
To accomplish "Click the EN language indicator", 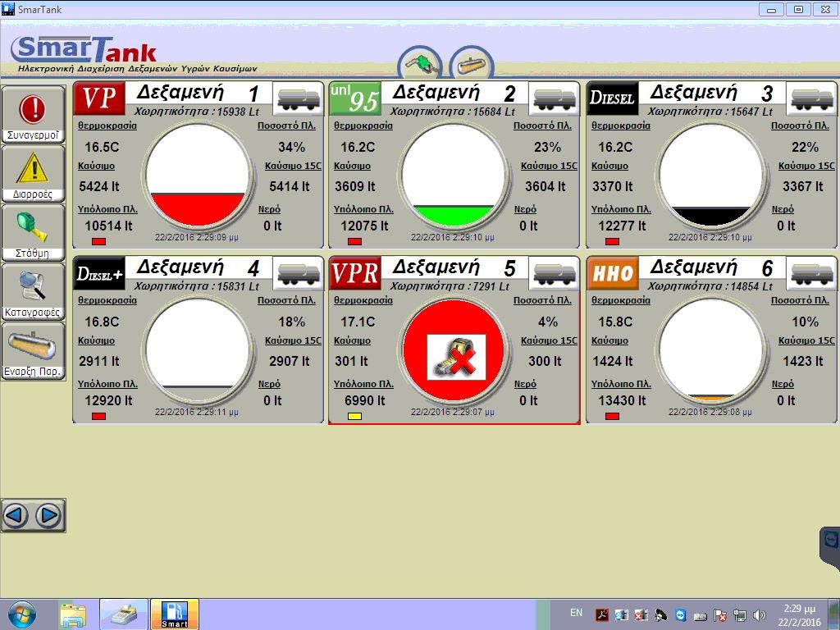I will pyautogui.click(x=576, y=613).
